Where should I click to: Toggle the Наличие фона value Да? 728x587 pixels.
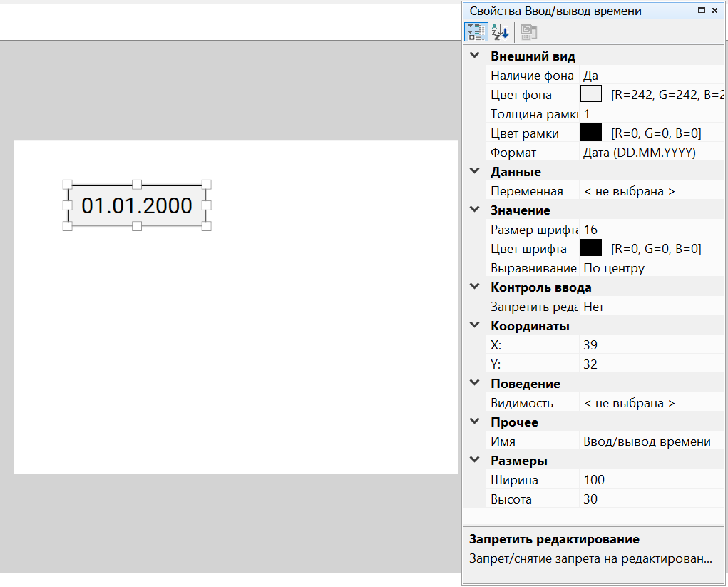649,76
